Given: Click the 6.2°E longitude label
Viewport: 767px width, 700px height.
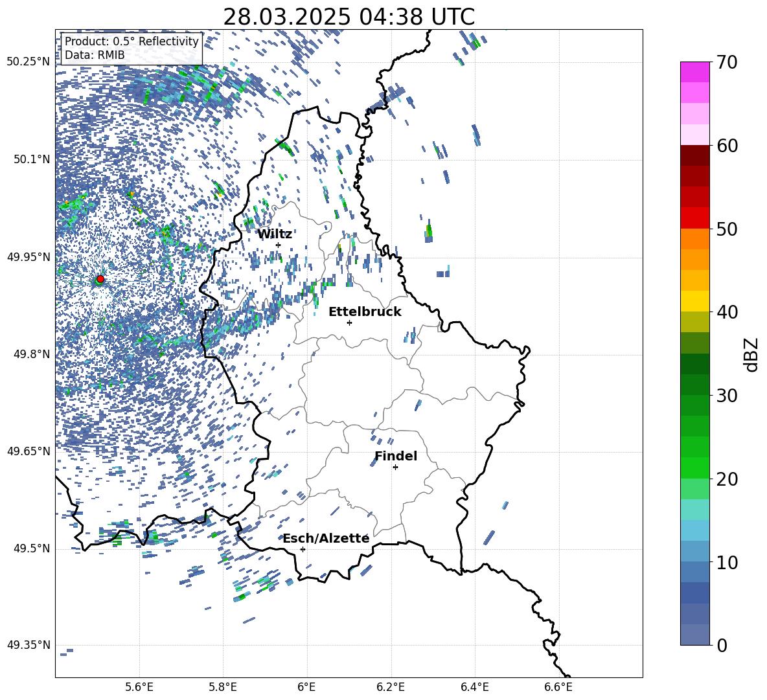Looking at the screenshot, I should [391, 688].
